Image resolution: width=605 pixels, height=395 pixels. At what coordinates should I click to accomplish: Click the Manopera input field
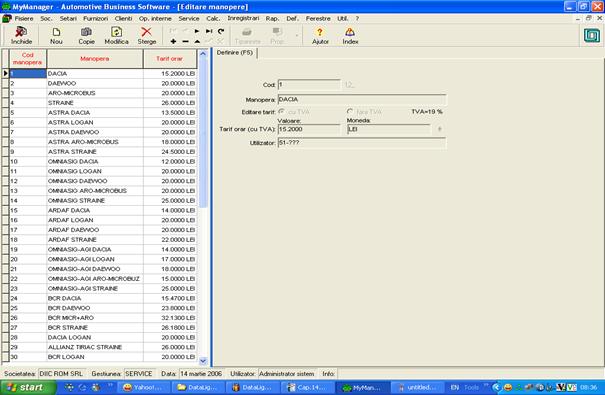coord(362,100)
